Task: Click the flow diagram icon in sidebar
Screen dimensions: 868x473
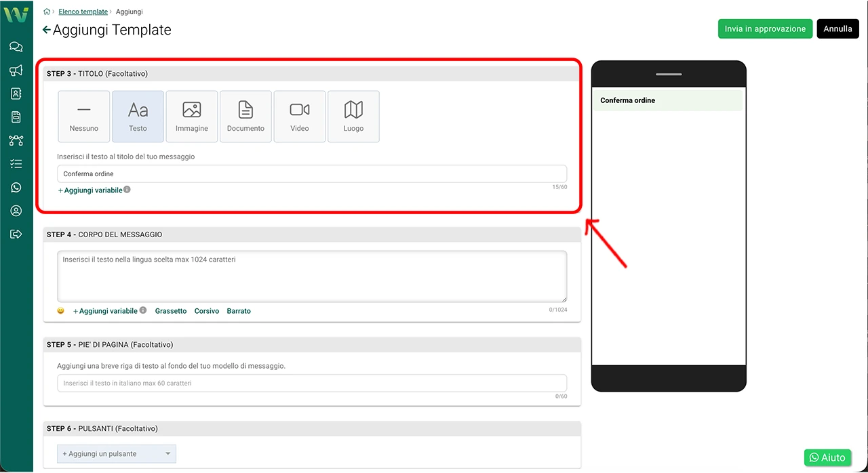Action: (16, 141)
